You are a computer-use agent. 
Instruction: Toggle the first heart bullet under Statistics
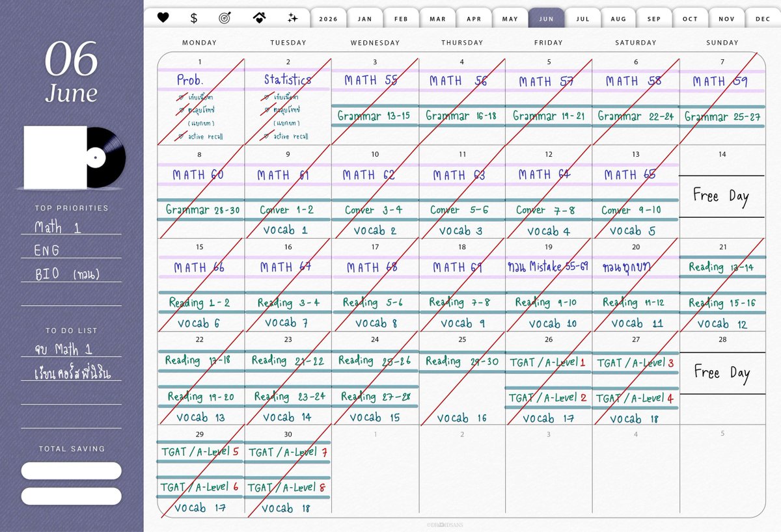click(x=267, y=97)
